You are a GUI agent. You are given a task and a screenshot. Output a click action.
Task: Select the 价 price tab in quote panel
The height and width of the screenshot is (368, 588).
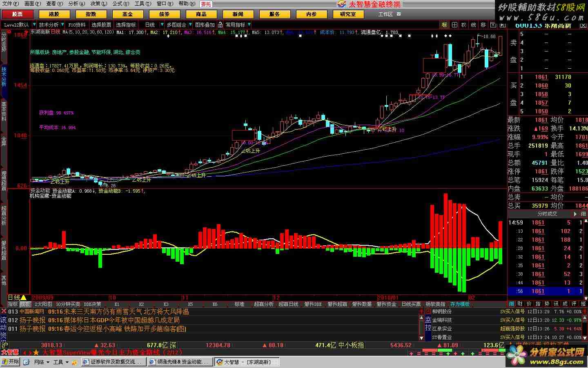click(x=529, y=304)
